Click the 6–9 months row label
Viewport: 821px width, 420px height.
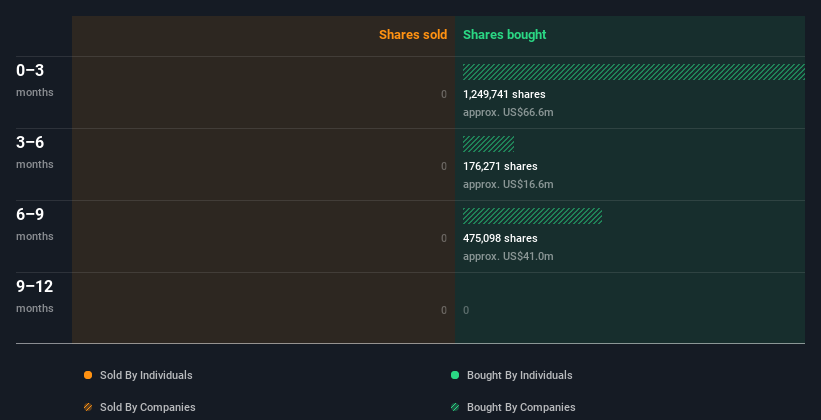click(31, 214)
